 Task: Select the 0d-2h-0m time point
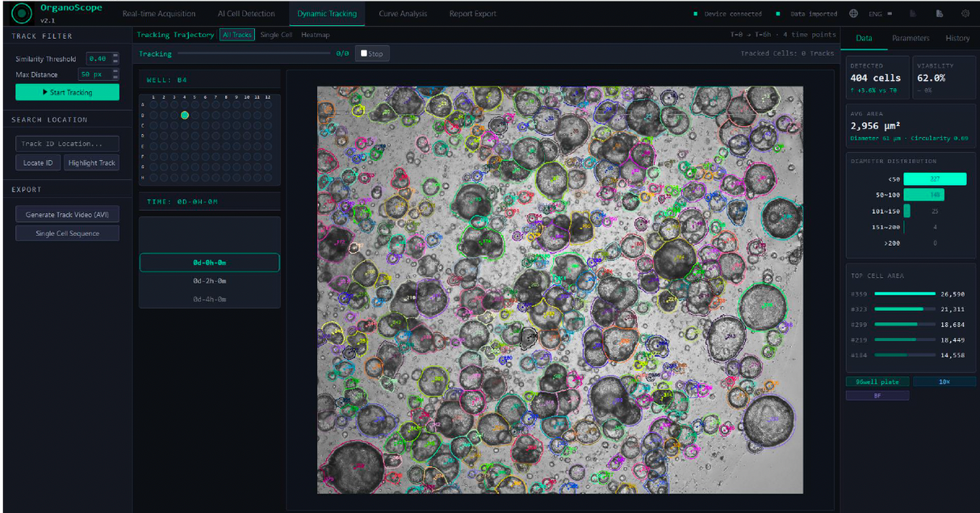click(209, 280)
